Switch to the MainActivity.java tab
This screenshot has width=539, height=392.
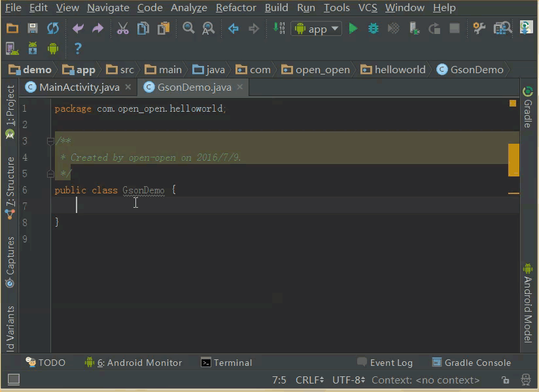78,87
